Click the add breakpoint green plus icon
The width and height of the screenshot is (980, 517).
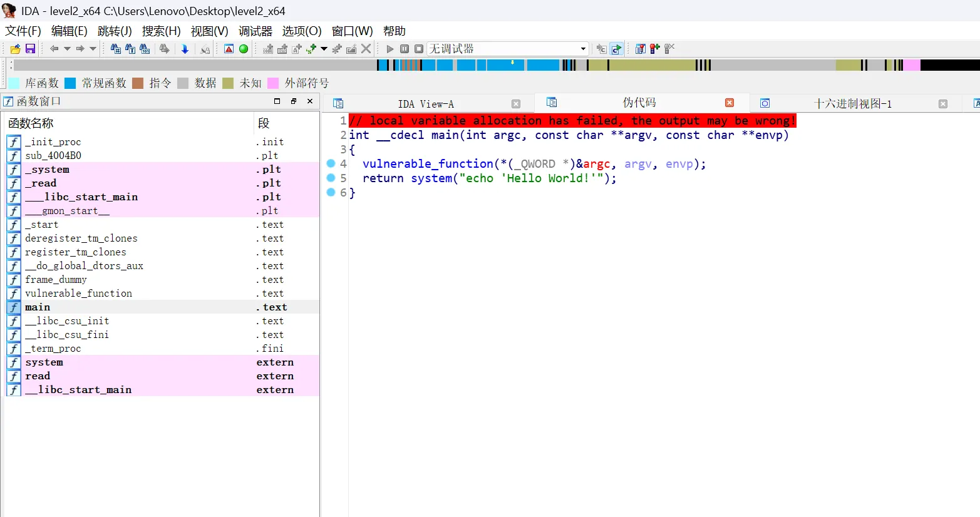pos(654,49)
